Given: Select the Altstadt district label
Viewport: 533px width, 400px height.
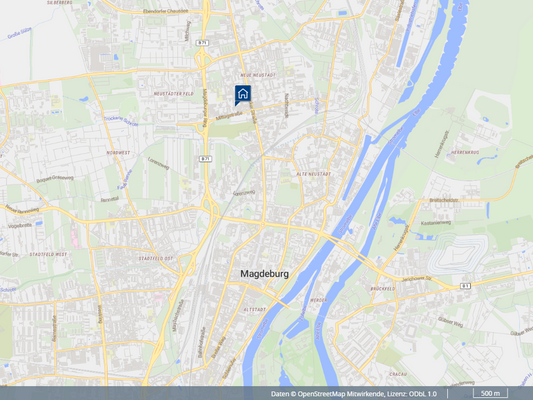Looking at the screenshot, I should point(255,310).
